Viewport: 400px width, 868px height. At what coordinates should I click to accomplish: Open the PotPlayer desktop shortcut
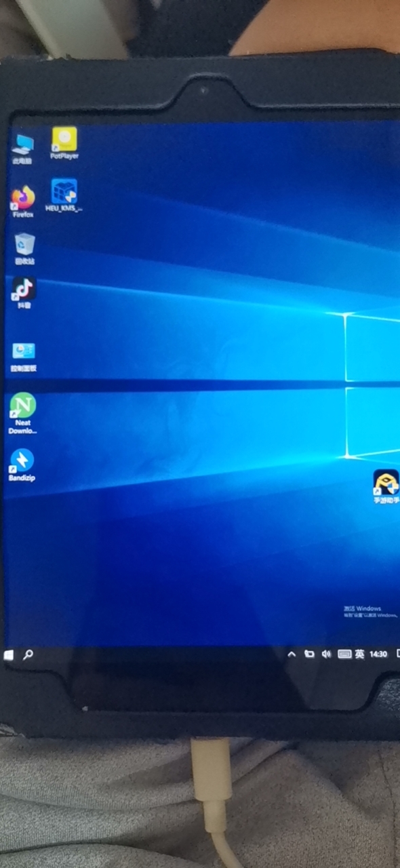click(x=64, y=143)
